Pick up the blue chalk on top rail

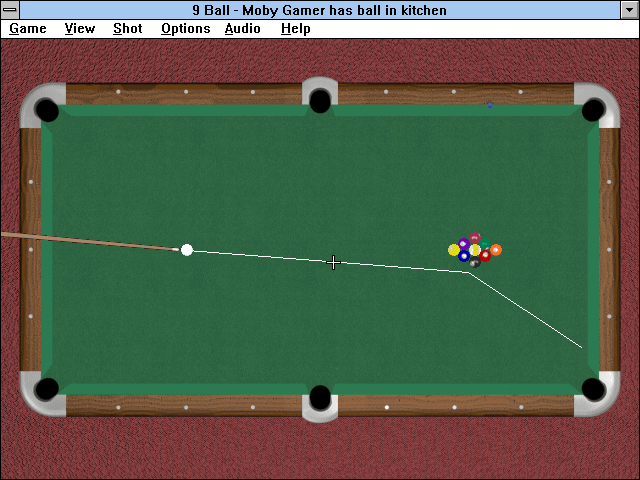tap(490, 105)
